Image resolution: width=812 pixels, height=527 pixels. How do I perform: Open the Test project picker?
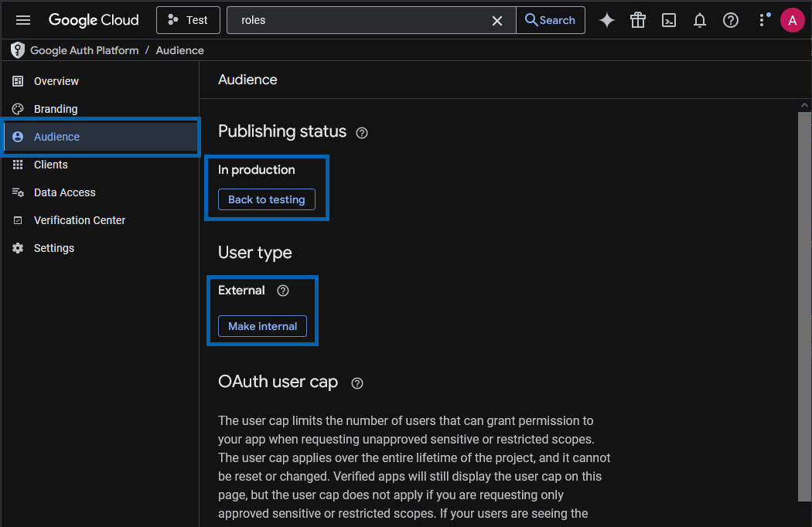pyautogui.click(x=188, y=20)
